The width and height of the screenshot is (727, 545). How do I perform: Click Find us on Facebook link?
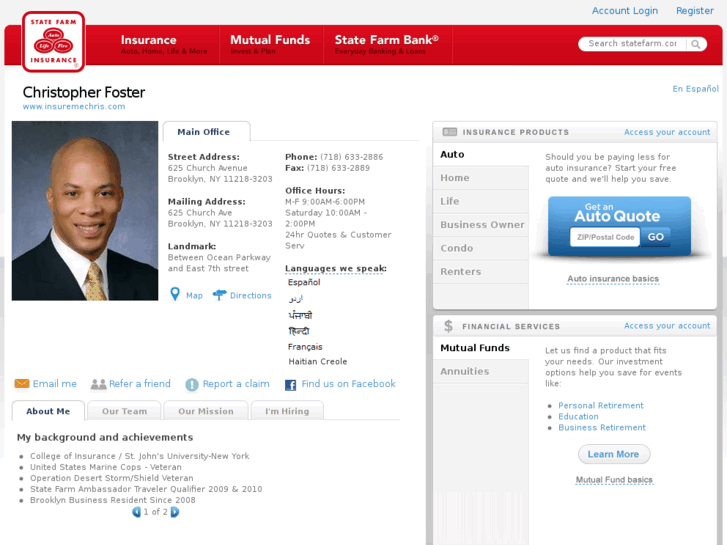[348, 384]
